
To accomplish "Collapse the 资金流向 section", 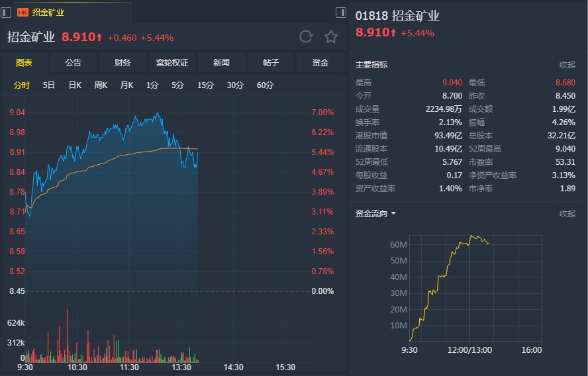I will [x=567, y=213].
